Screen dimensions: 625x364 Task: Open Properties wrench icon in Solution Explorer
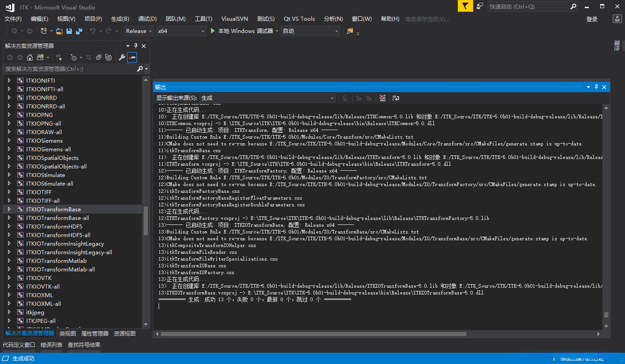[122, 57]
